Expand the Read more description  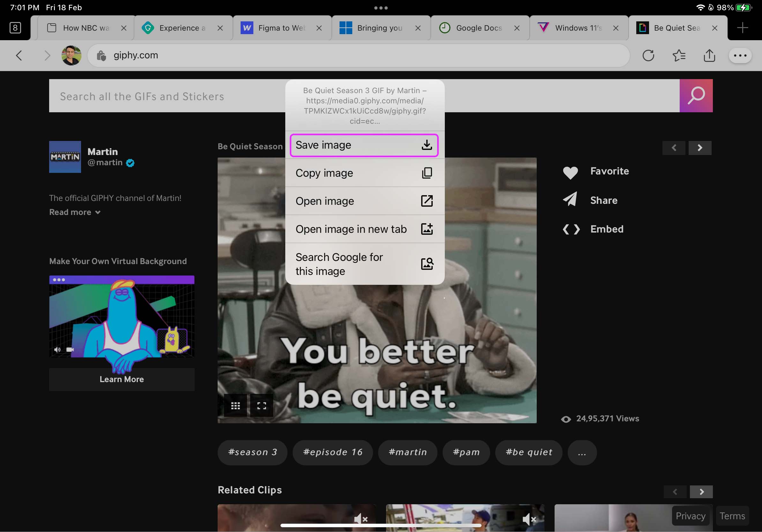coord(75,212)
